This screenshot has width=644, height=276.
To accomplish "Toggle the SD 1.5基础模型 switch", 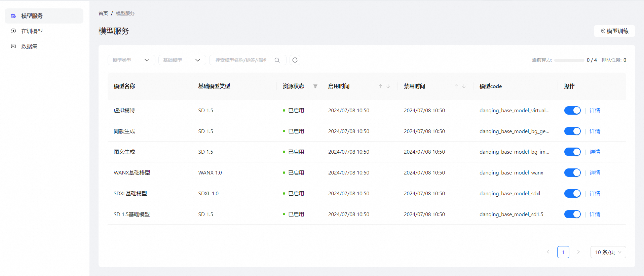I will (572, 214).
